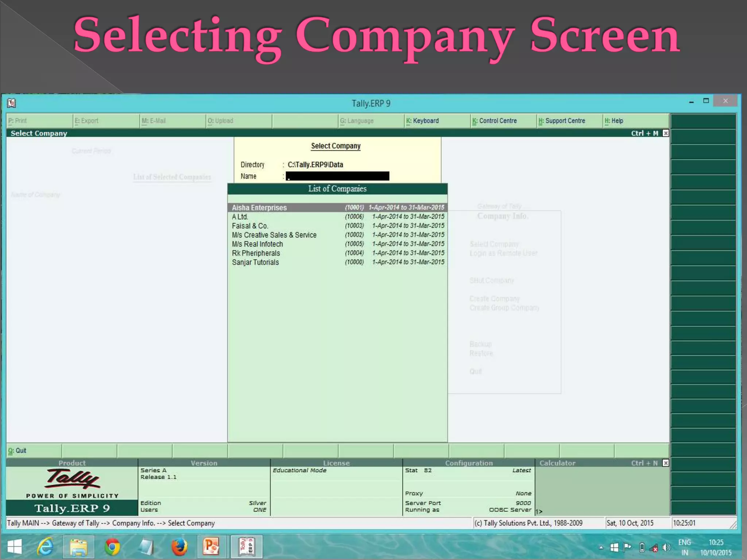Image resolution: width=747 pixels, height=560 pixels.
Task: Click the Name input field
Action: click(337, 176)
